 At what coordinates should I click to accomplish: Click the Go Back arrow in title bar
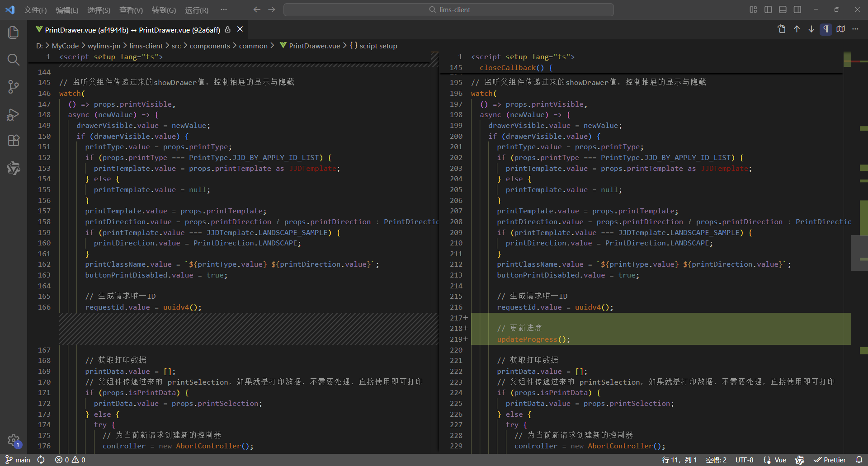coord(257,9)
